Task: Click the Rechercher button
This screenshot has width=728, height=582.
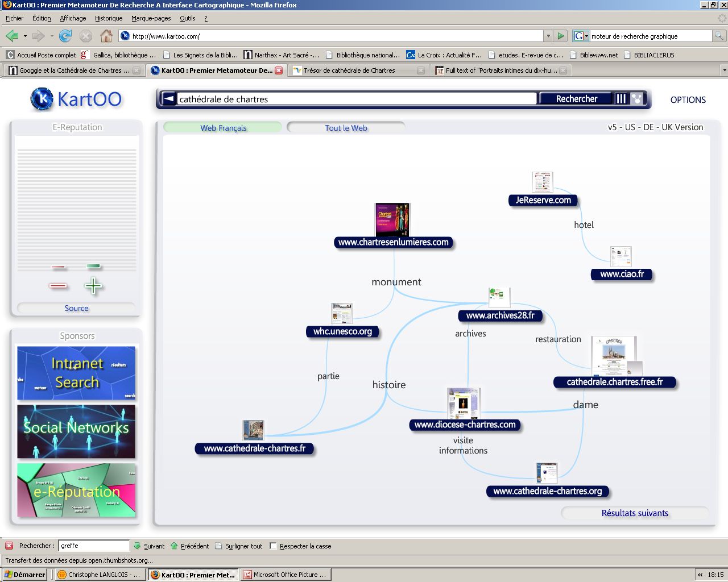Action: [576, 98]
